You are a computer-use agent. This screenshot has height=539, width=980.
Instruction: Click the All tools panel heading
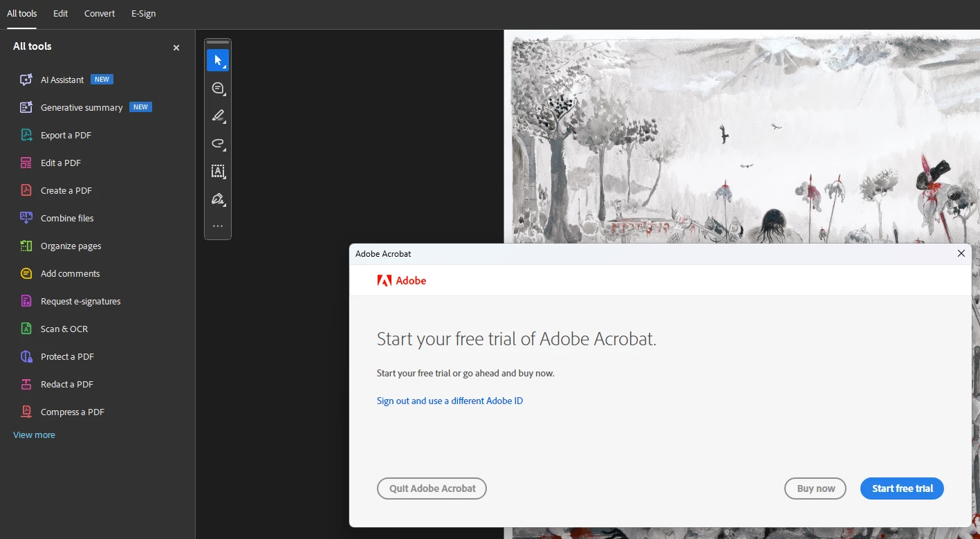pyautogui.click(x=33, y=46)
